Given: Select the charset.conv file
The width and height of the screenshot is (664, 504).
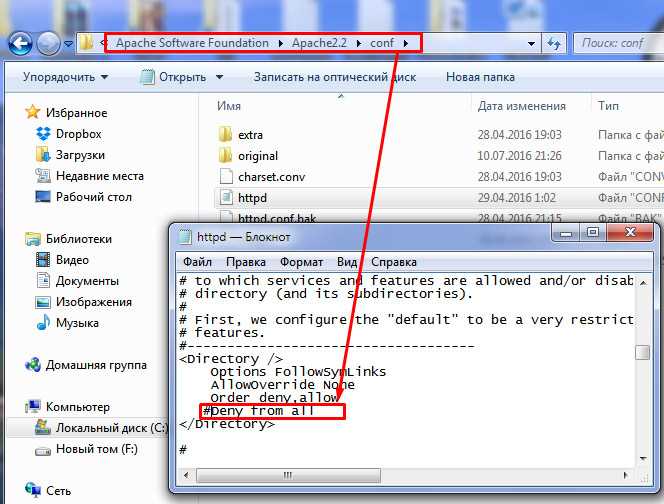Looking at the screenshot, I should (271, 177).
